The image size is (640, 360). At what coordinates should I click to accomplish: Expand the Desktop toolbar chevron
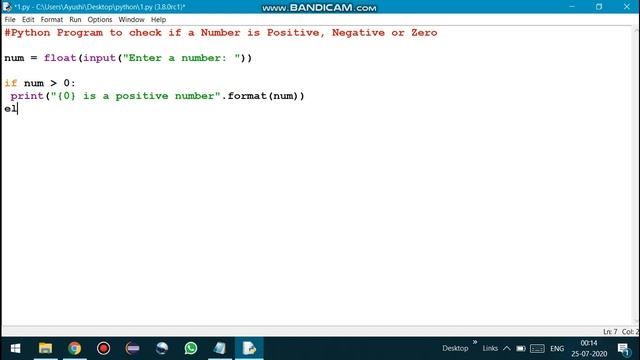475,342
